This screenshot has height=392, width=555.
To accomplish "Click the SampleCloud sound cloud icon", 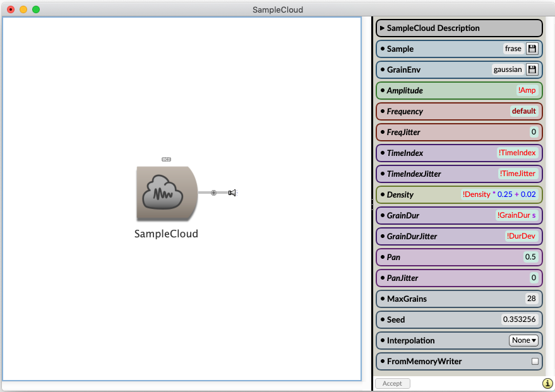I will [166, 193].
